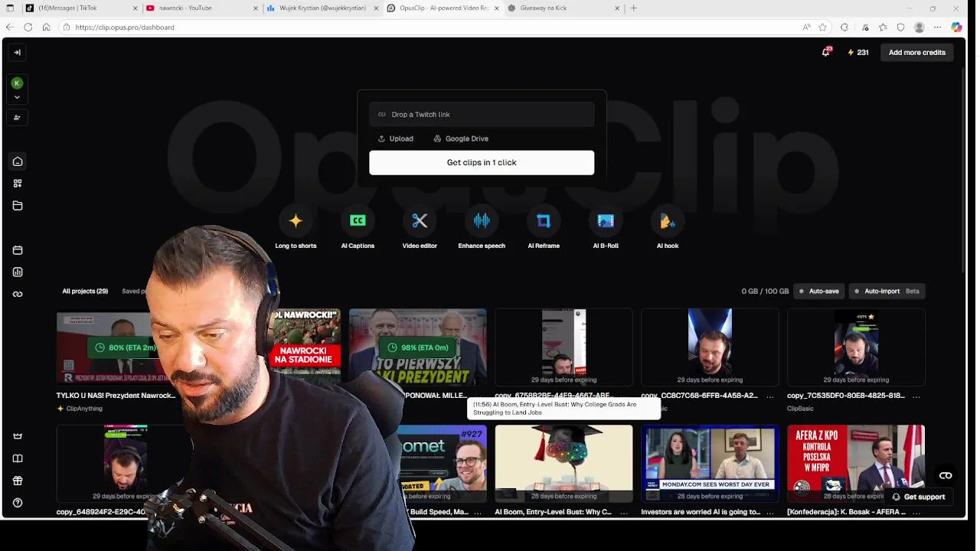Screen dimensions: 980x551
Task: Open options menu for Konfederacja K. Bosak project
Action: pyautogui.click(x=916, y=512)
